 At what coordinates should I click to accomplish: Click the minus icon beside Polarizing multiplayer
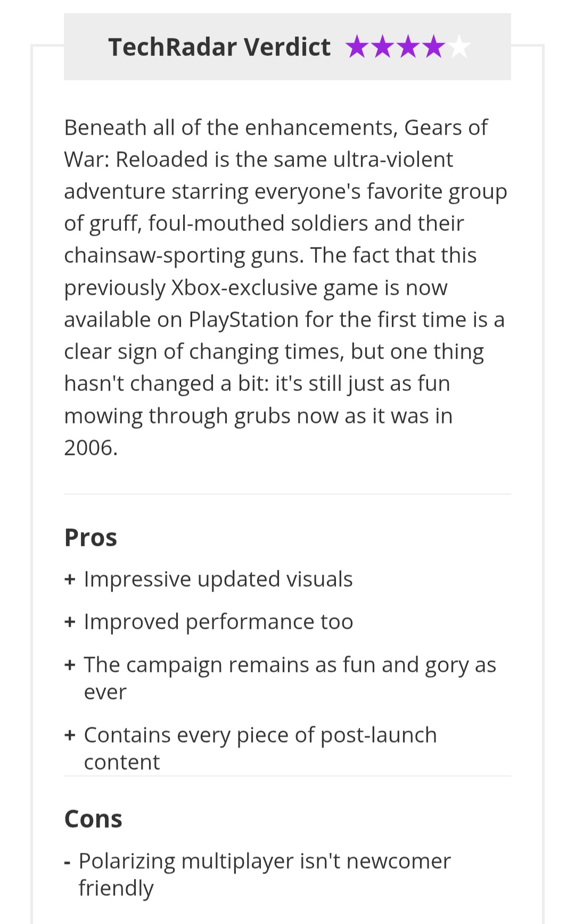(67, 862)
